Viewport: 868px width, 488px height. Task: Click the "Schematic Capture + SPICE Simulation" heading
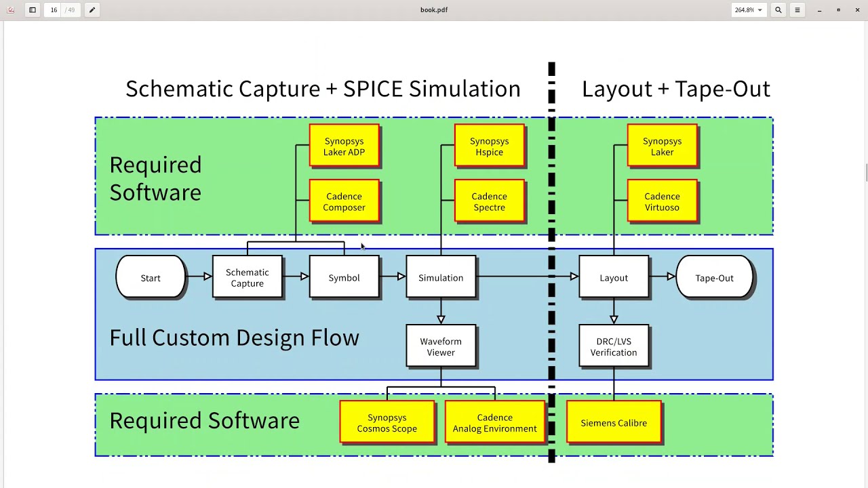[x=323, y=89]
